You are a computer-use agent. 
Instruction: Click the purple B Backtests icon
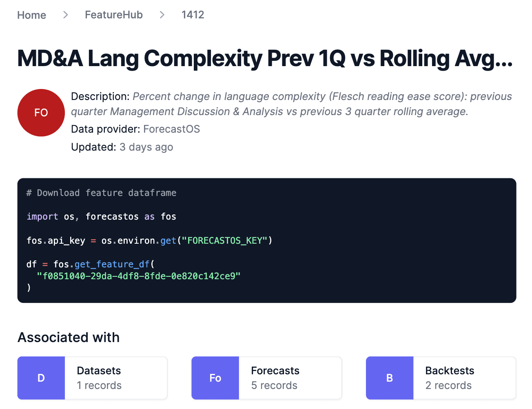(390, 378)
